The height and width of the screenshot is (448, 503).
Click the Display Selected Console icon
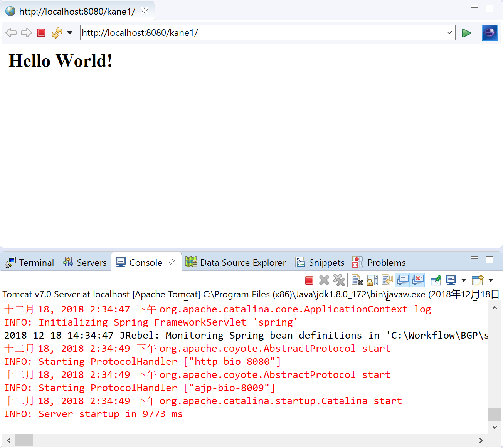coord(451,280)
